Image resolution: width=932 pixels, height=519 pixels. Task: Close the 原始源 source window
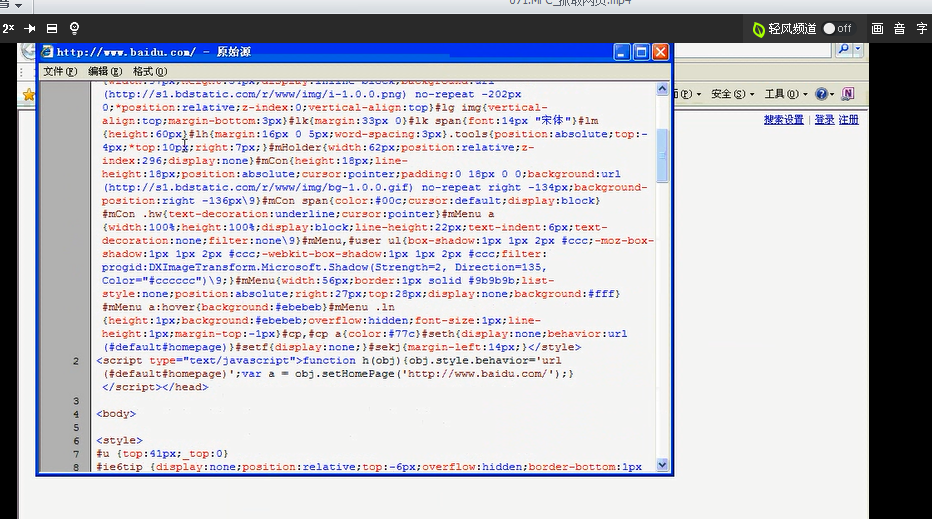pos(661,52)
